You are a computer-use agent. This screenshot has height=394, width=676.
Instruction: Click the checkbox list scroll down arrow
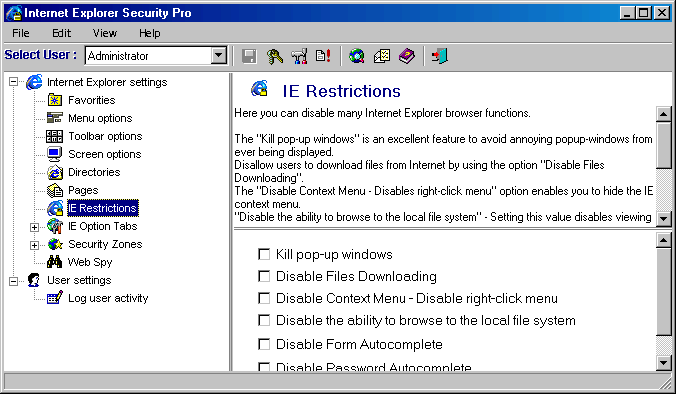pyautogui.click(x=663, y=363)
